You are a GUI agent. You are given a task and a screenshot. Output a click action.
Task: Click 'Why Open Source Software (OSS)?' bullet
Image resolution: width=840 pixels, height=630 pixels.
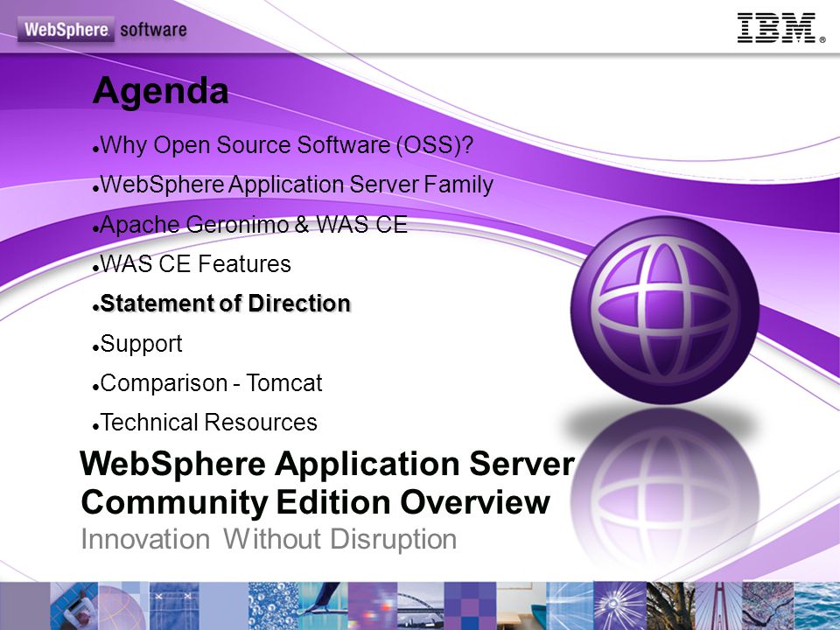pos(283,144)
